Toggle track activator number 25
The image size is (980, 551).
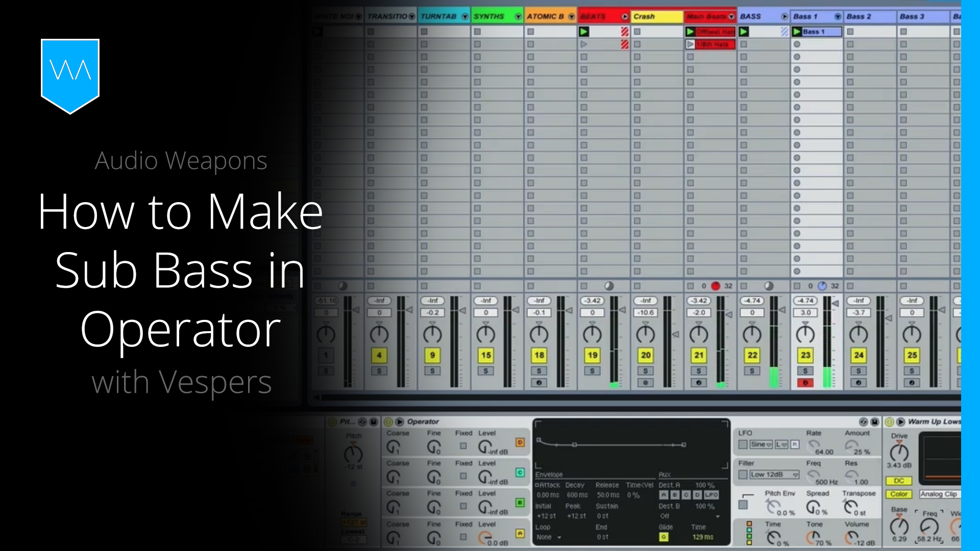pos(912,355)
